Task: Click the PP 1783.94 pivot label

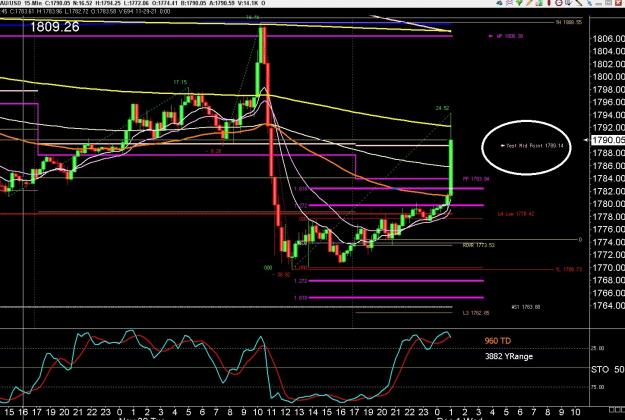Action: (476, 179)
